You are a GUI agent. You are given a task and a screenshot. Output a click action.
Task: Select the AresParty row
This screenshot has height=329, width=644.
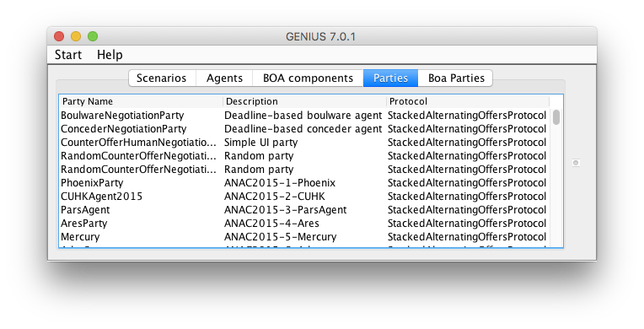coord(304,224)
